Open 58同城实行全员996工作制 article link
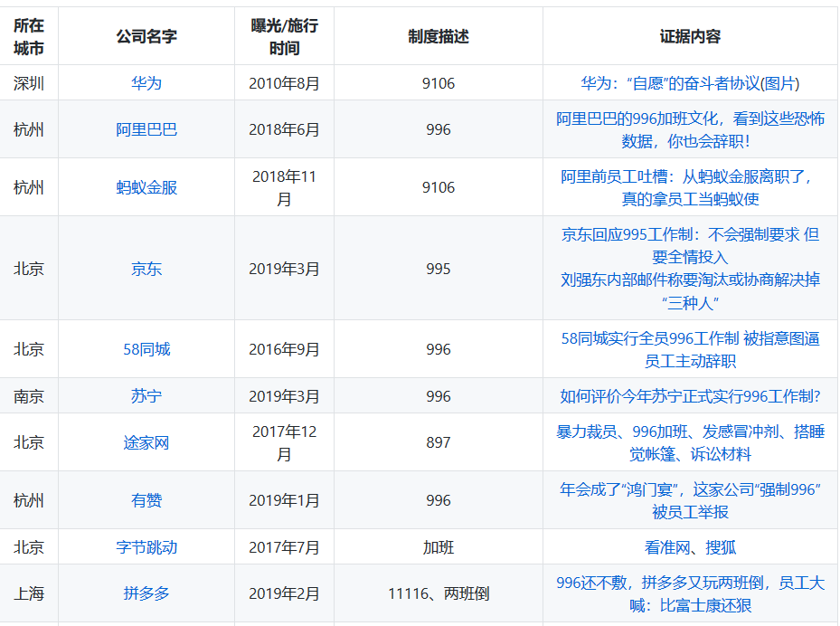The width and height of the screenshot is (840, 626). (x=690, y=349)
